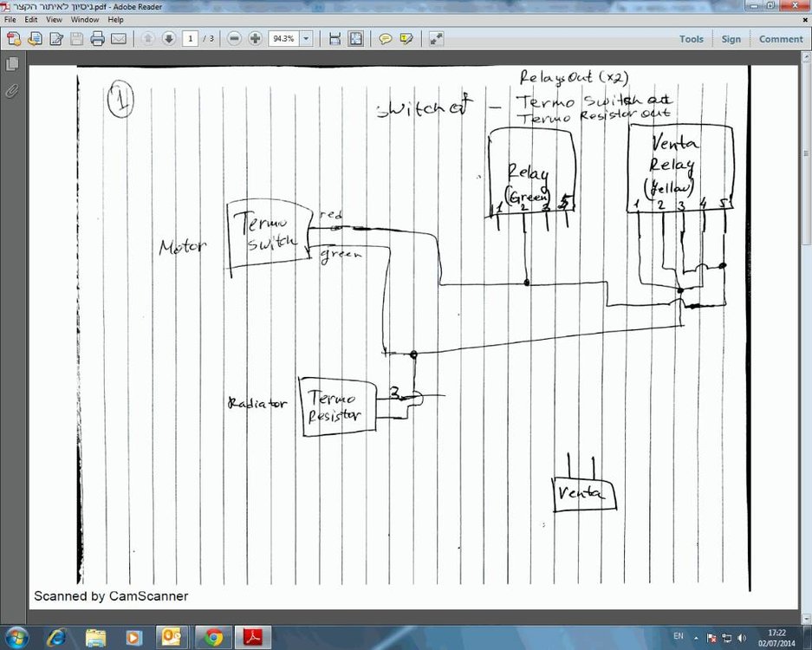Open the Comment pane

tap(781, 39)
